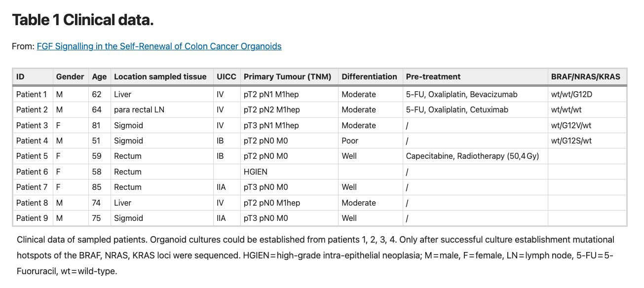Click the wt/G12S/wt mutation cell
This screenshot has height=288, width=644.
[x=571, y=141]
